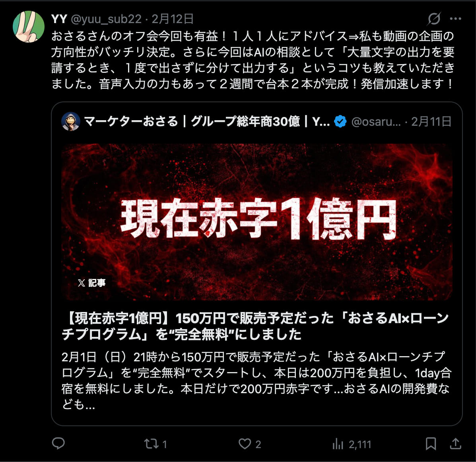The height and width of the screenshot is (462, 476).
Task: Share the post via upload arrow icon
Action: tap(455, 444)
